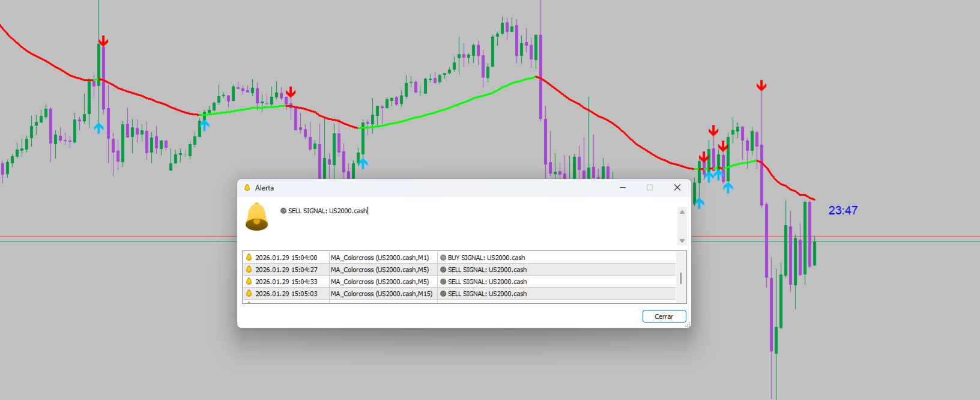Click the bell icon in the 15:05:03 row
The width and height of the screenshot is (980, 400).
click(249, 294)
